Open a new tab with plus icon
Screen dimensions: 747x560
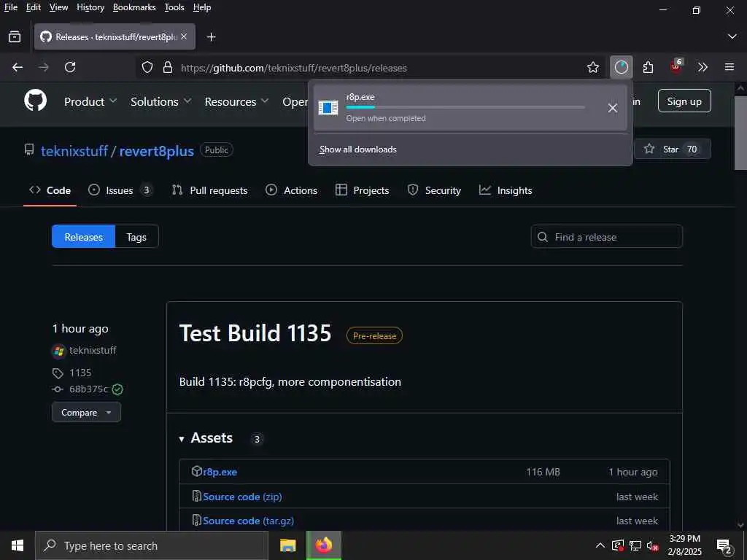coord(211,37)
